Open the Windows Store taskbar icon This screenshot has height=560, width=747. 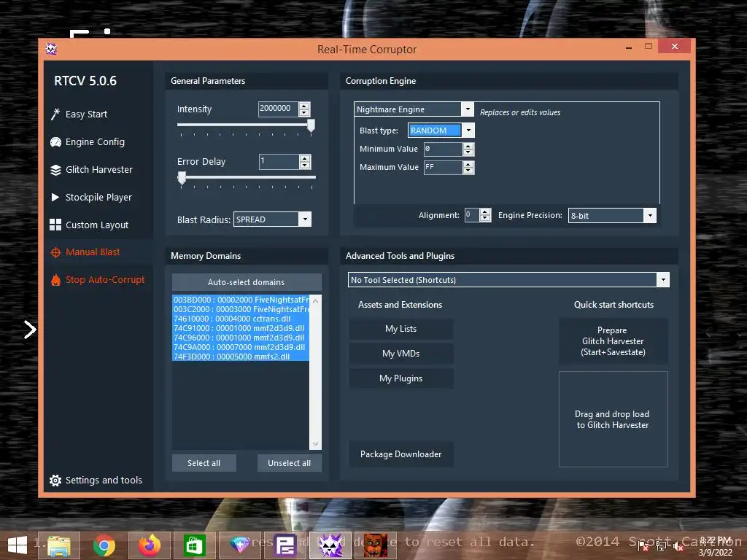point(194,545)
